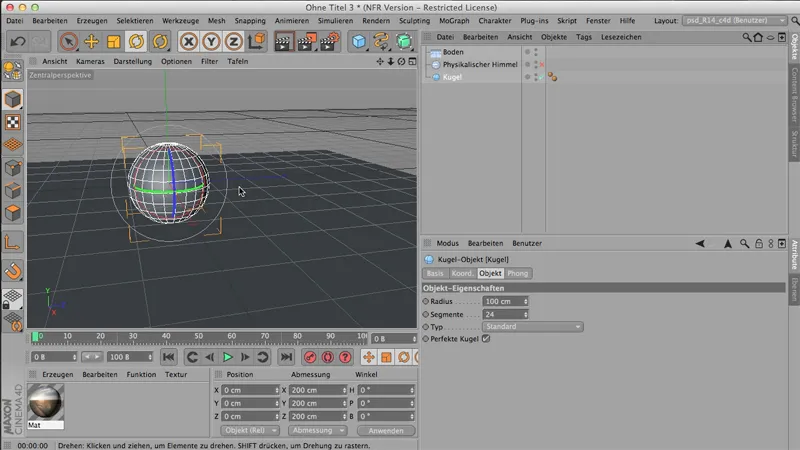This screenshot has height=450, width=800.
Task: Toggle Radius animation circle
Action: [426, 301]
